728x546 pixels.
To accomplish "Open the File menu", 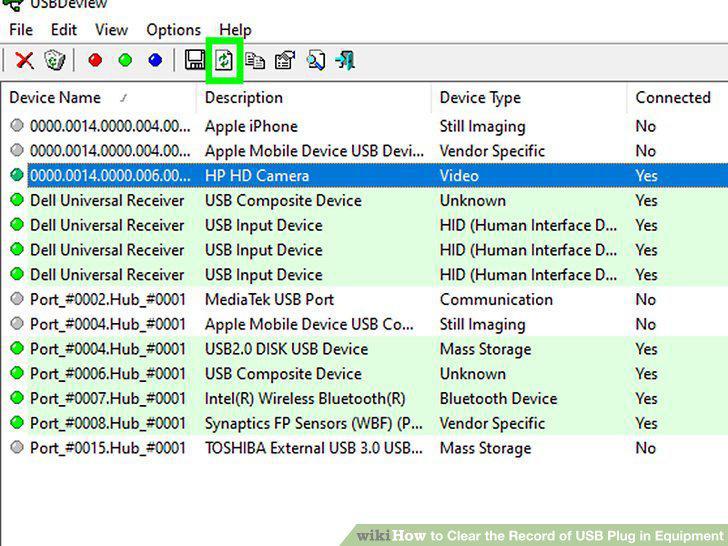I will pyautogui.click(x=21, y=30).
